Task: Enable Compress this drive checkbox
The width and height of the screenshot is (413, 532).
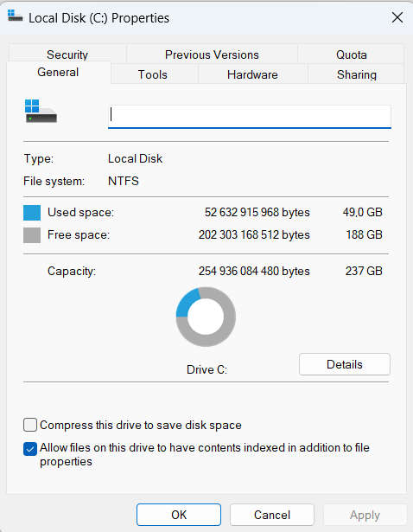Action: [30, 425]
